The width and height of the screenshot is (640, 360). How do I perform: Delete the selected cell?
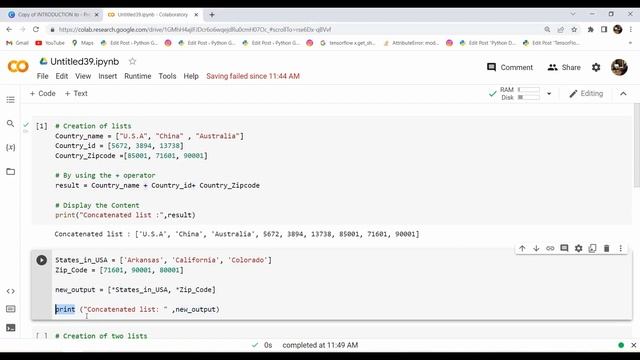point(607,248)
